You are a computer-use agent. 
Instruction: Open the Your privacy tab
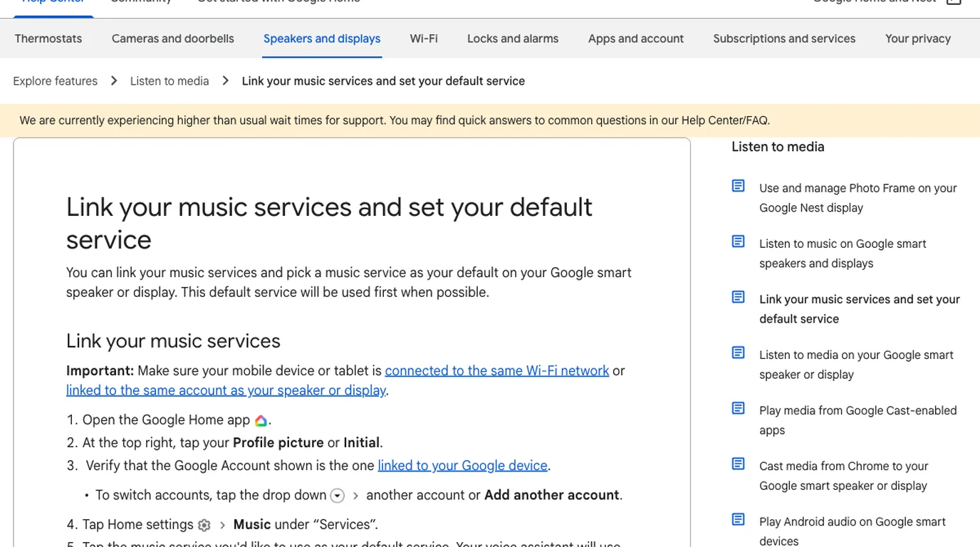[x=918, y=38]
